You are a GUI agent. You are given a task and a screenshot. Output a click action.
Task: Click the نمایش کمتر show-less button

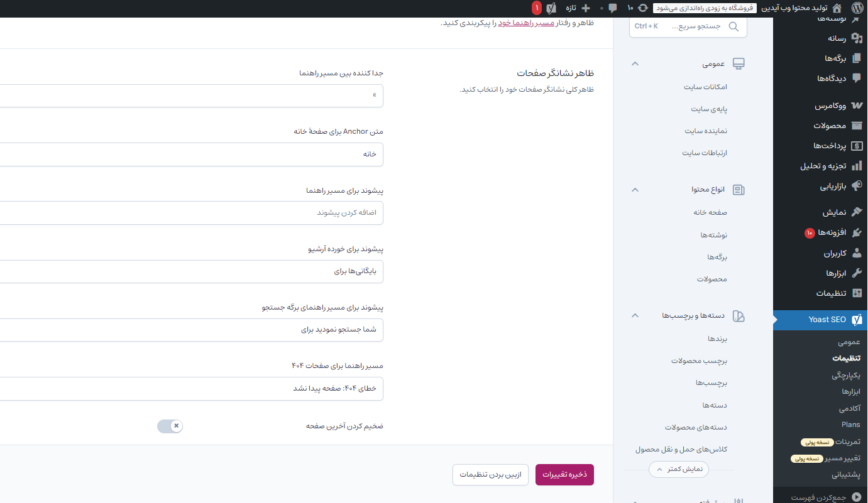click(x=678, y=469)
